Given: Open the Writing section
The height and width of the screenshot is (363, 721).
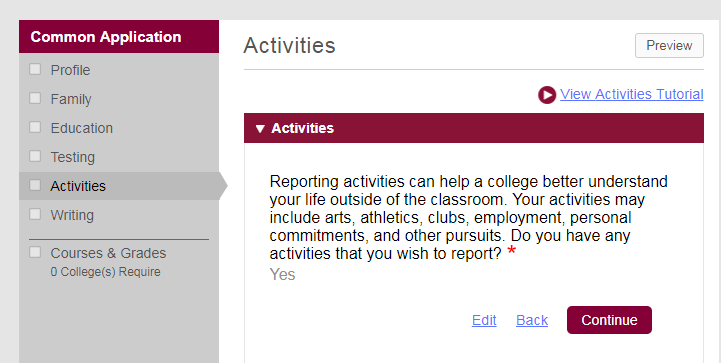Looking at the screenshot, I should (x=72, y=215).
